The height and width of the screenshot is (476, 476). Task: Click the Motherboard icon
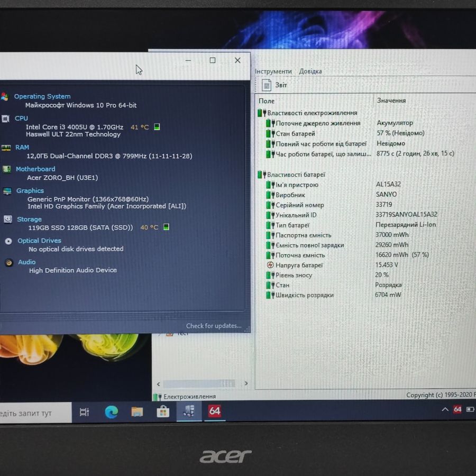pyautogui.click(x=7, y=169)
